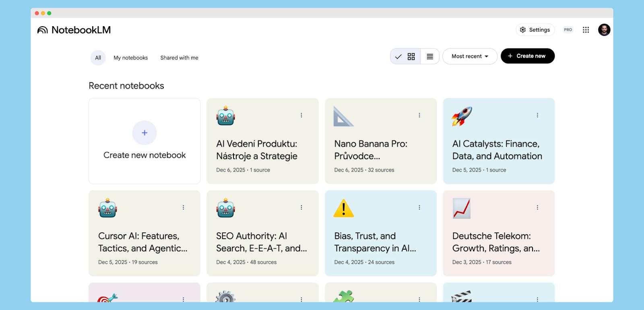Click the PRO badge icon
The width and height of the screenshot is (644, 310).
(x=568, y=30)
